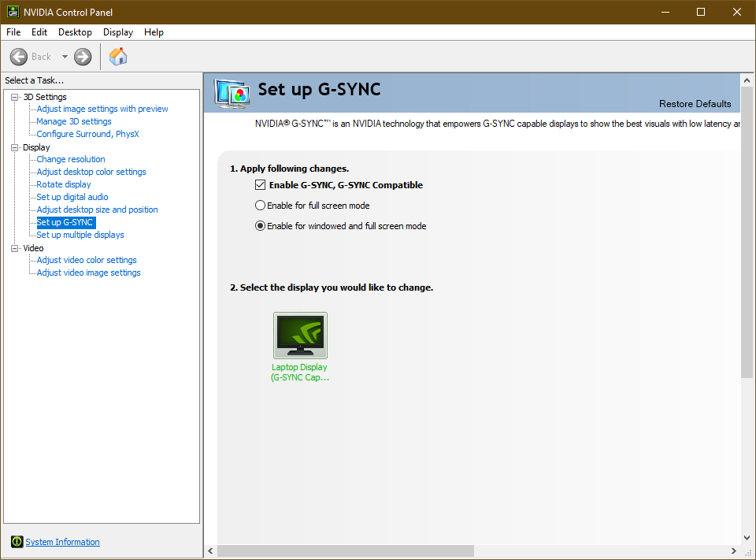Collapse the 3D Settings tree node
Image resolution: width=756 pixels, height=560 pixels.
pyautogui.click(x=14, y=97)
